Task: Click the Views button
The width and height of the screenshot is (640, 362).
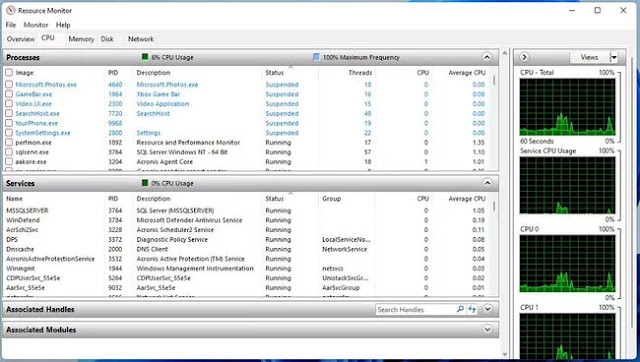Action: tap(589, 58)
